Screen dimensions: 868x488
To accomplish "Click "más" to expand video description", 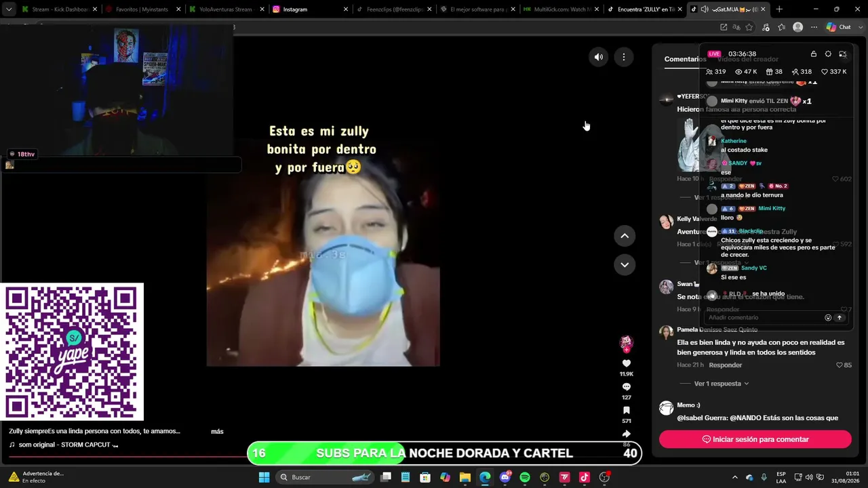I will 217,432.
